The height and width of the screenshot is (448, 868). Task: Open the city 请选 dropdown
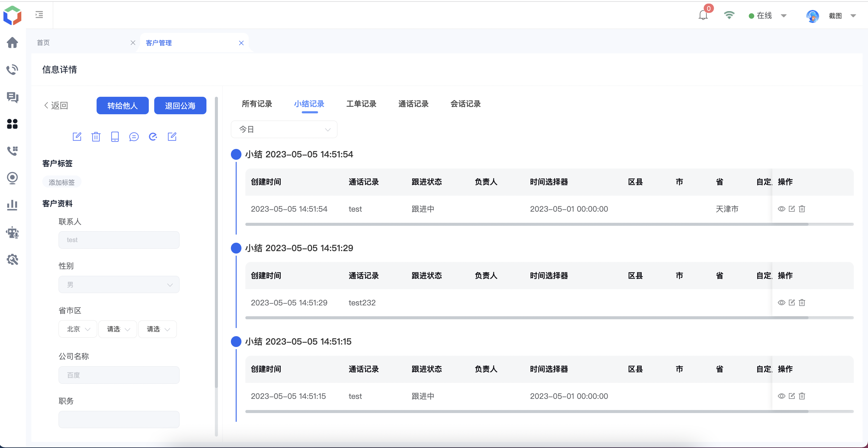[118, 329]
